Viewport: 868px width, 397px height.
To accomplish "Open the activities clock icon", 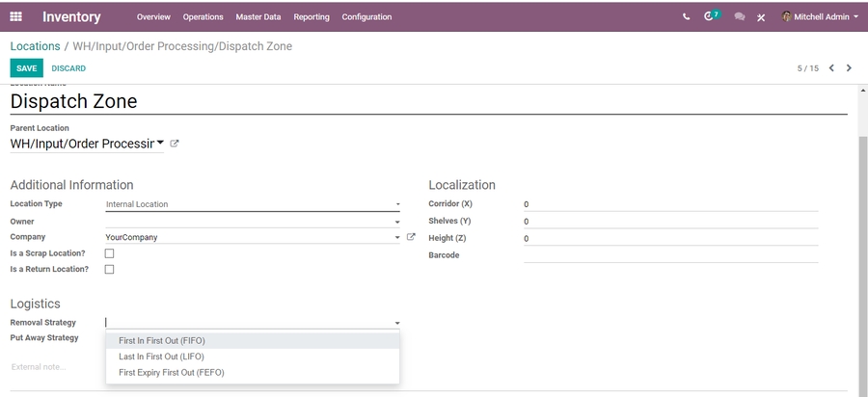I will 711,16.
